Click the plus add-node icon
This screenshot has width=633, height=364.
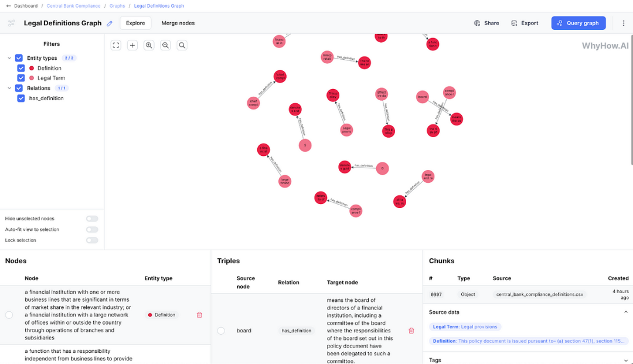(x=132, y=45)
